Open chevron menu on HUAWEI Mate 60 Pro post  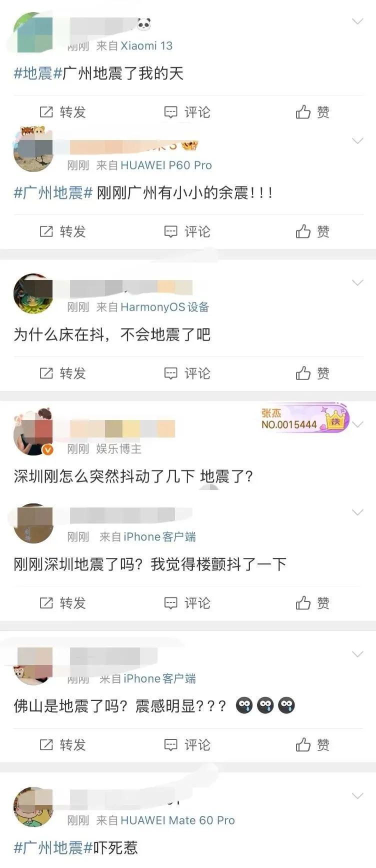pos(357,795)
